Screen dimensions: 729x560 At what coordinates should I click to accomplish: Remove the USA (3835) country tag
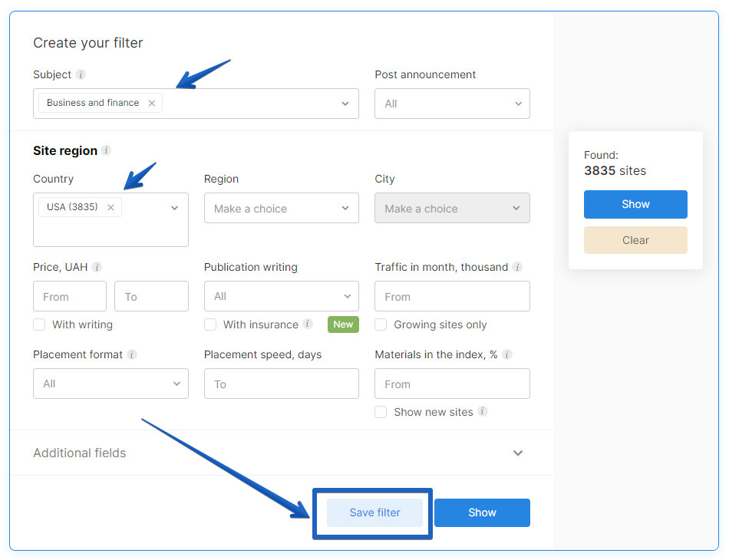pos(111,207)
